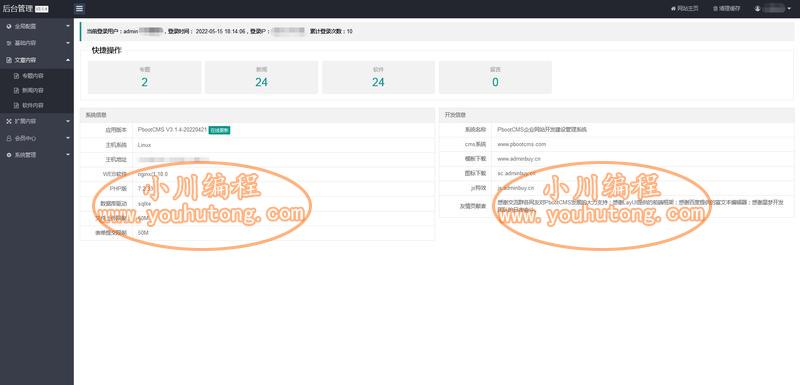Click the 50M value in 表单提交限制 row
Image resolution: width=800 pixels, height=385 pixels.
coord(143,233)
